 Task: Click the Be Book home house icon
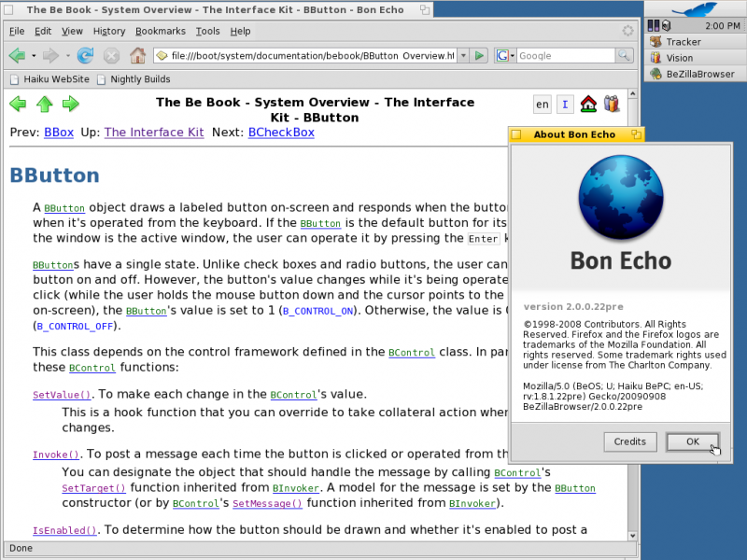click(x=588, y=104)
